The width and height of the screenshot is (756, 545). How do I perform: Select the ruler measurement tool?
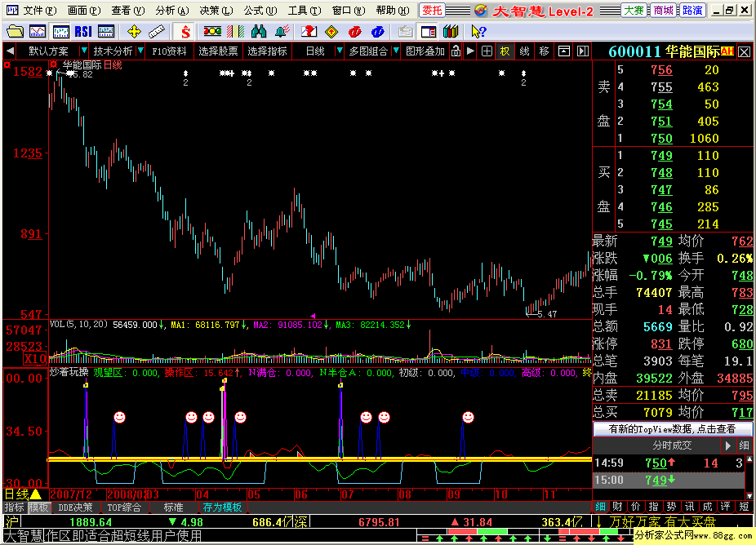pos(156,32)
